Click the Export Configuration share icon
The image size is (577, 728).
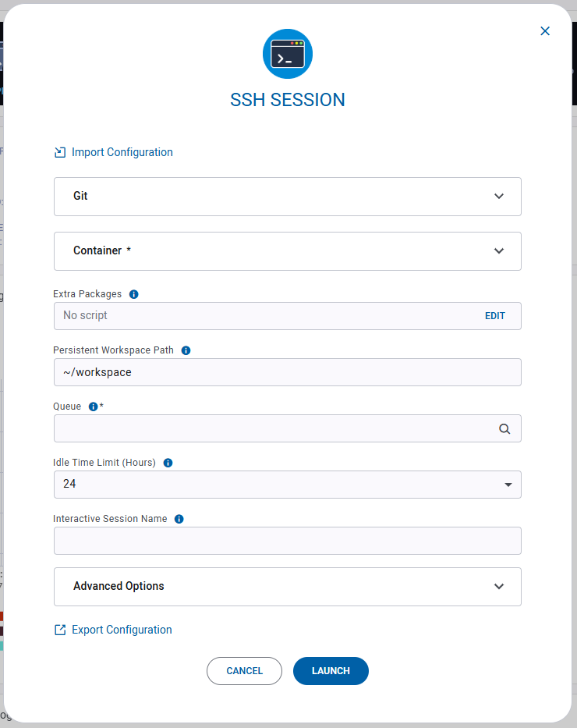60,630
